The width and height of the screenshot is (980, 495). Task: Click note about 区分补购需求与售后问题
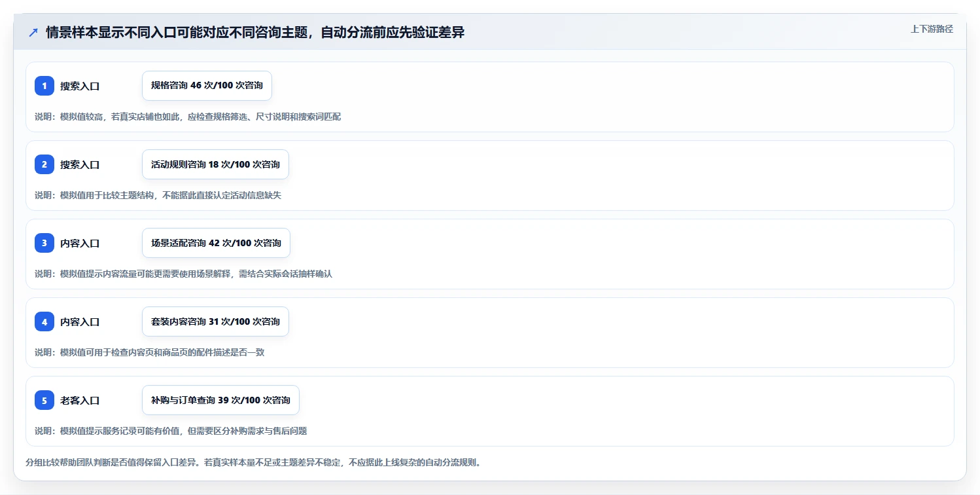point(171,431)
